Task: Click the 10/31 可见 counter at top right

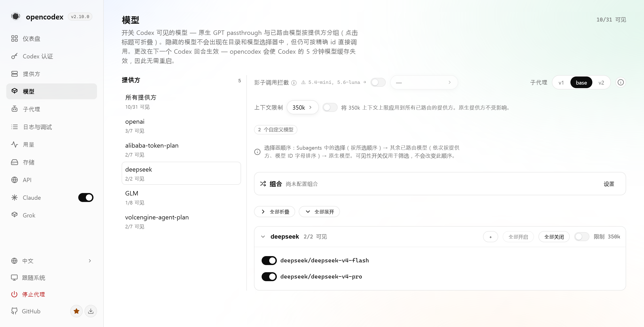Action: pyautogui.click(x=611, y=19)
